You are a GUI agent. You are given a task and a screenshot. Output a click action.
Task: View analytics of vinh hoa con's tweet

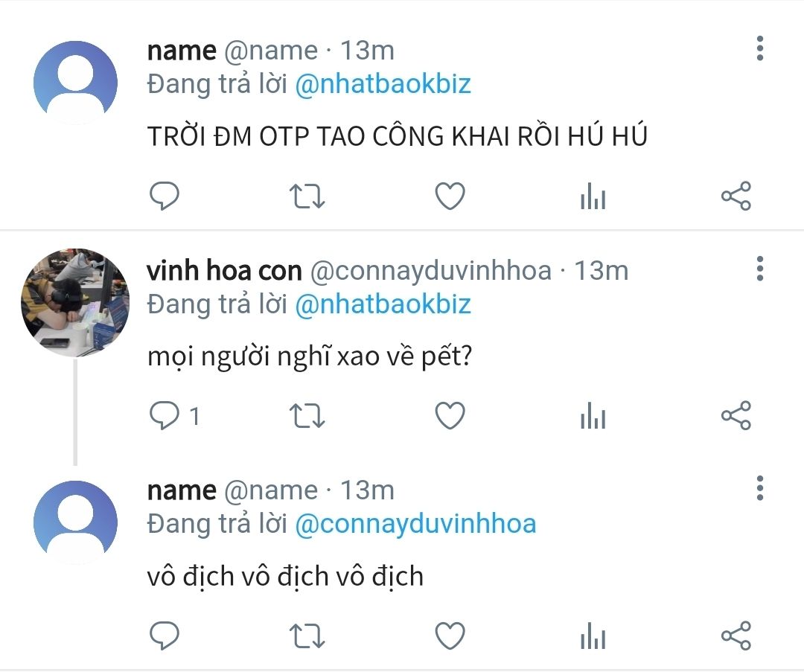593,417
